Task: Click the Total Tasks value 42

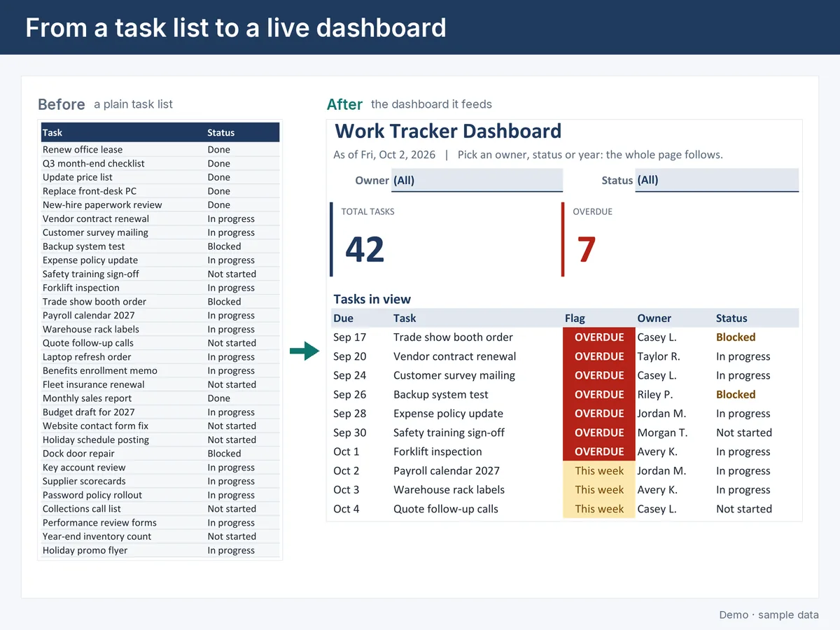Action: click(x=365, y=249)
